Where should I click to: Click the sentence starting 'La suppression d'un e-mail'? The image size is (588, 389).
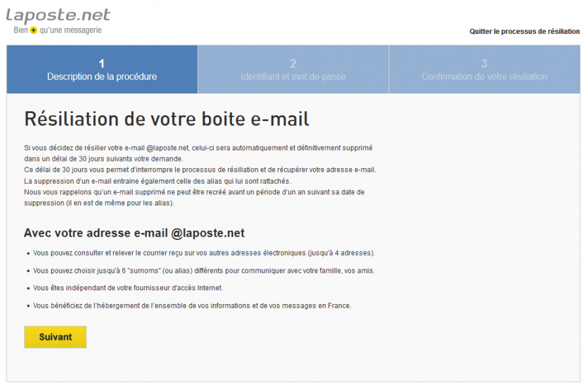[157, 181]
